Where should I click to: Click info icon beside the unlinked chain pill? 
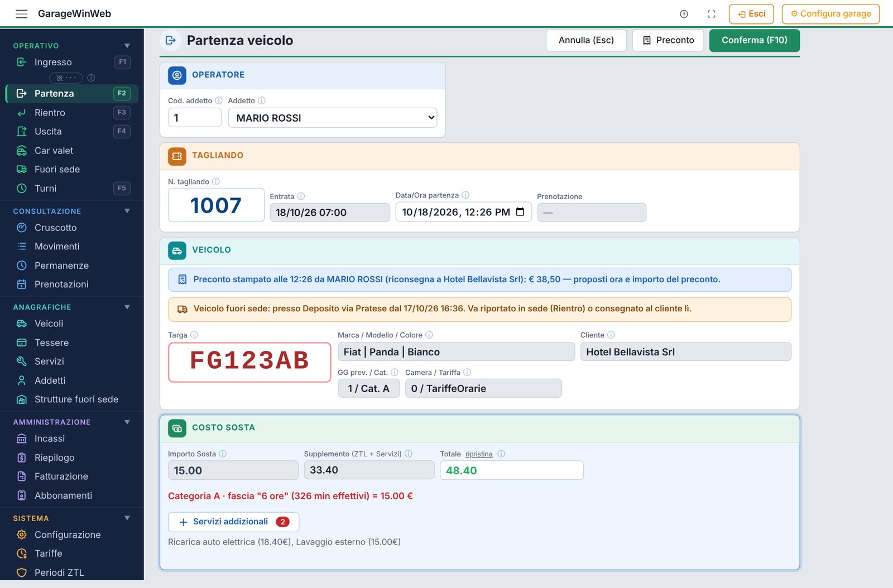(x=91, y=78)
